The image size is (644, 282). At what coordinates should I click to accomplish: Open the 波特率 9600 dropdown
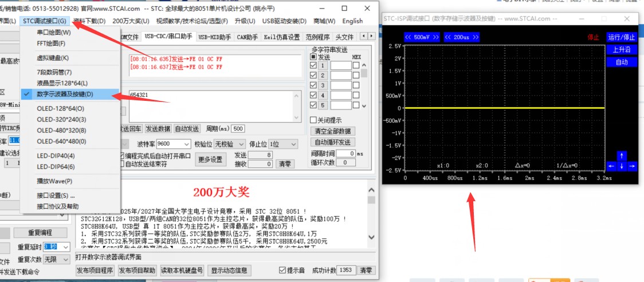pos(186,144)
